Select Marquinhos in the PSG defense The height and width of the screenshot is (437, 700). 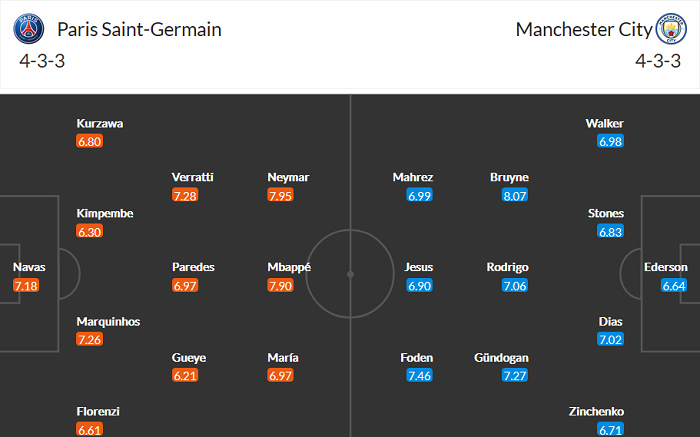pyautogui.click(x=109, y=322)
